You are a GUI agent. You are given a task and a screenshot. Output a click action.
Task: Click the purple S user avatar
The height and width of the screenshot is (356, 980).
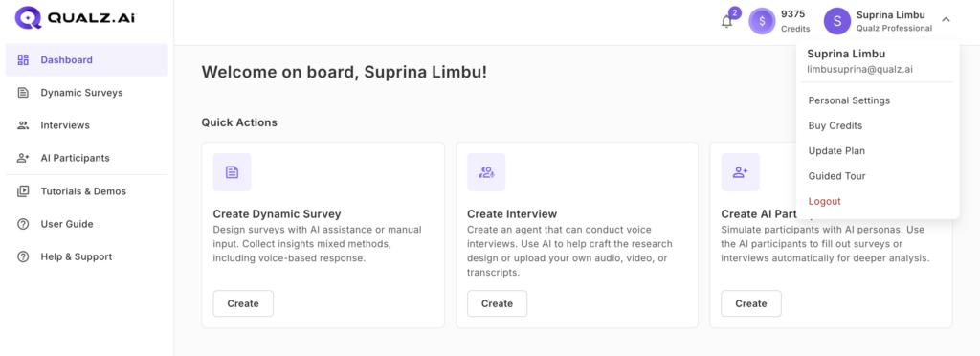click(837, 21)
